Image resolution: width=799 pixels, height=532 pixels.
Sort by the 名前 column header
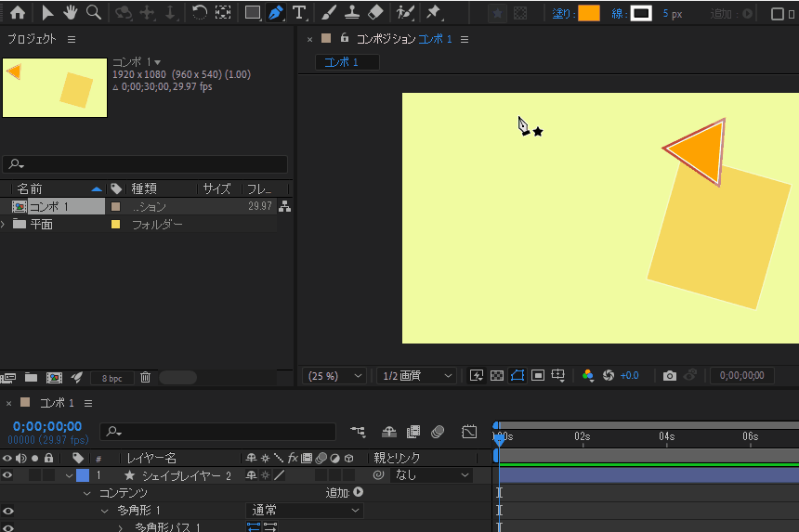pyautogui.click(x=30, y=188)
